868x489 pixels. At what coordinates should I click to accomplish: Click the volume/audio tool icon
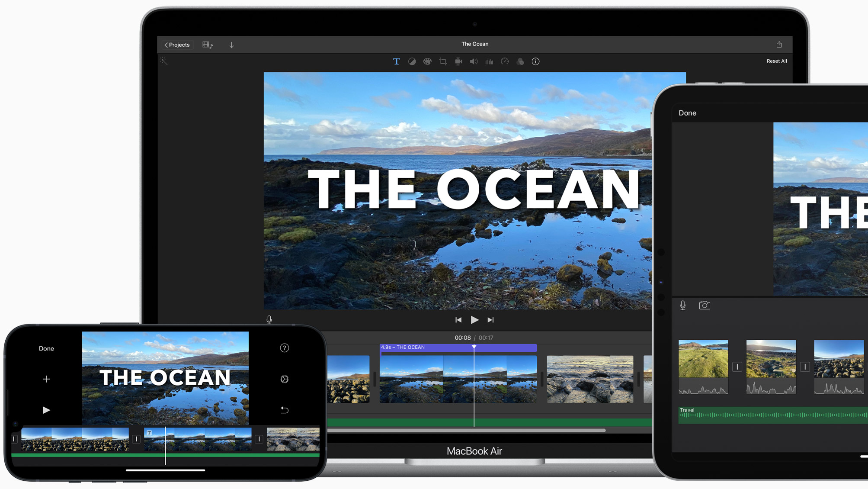pyautogui.click(x=474, y=61)
